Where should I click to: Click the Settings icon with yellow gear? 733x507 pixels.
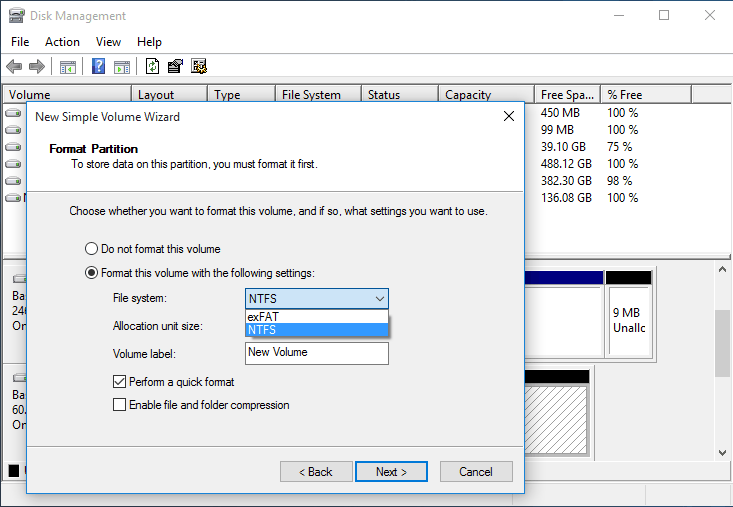click(x=199, y=66)
